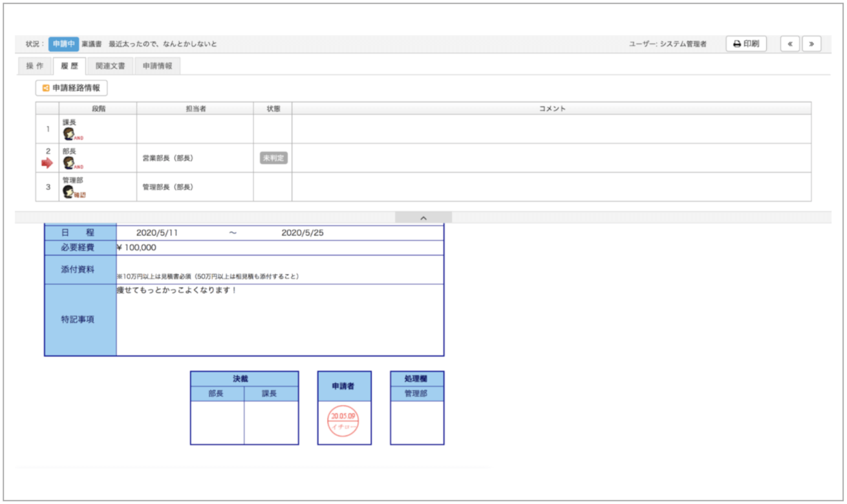The image size is (847, 504).
Task: Click the 管理部 processing stamp box
Action: click(416, 423)
